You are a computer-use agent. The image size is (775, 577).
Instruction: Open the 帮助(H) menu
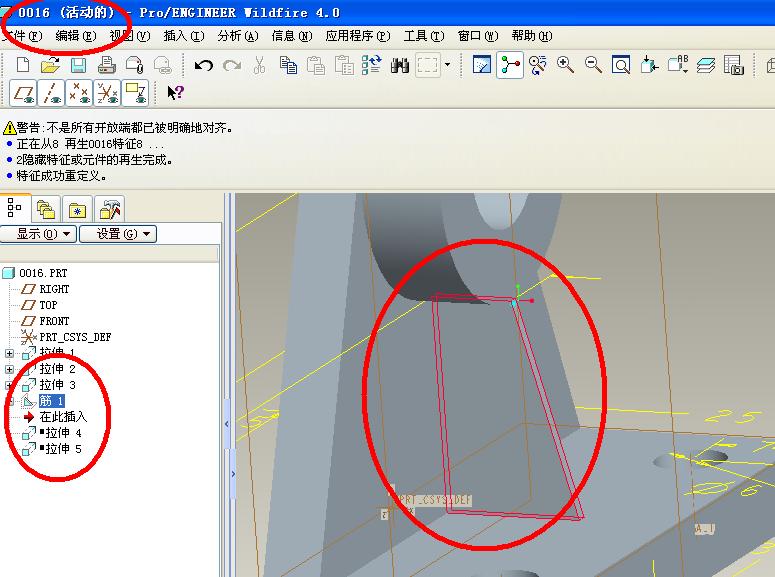click(x=532, y=36)
